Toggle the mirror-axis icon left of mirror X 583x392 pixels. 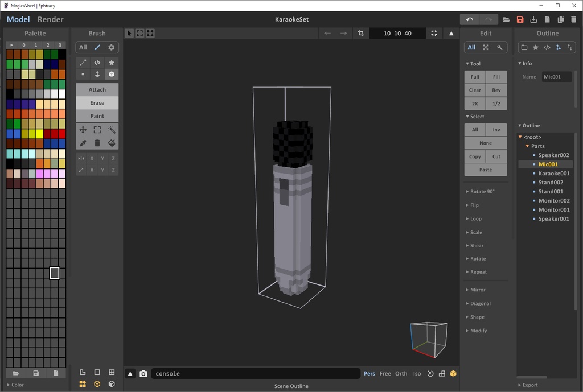coord(81,158)
